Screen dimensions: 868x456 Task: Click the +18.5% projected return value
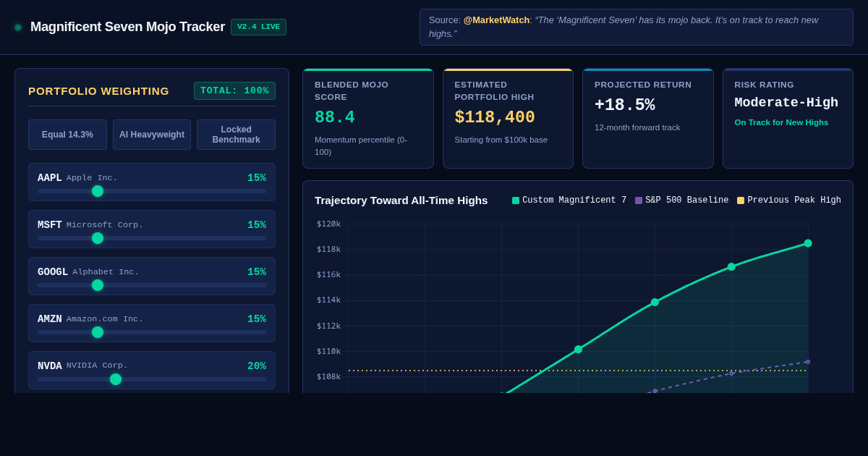coord(625,105)
